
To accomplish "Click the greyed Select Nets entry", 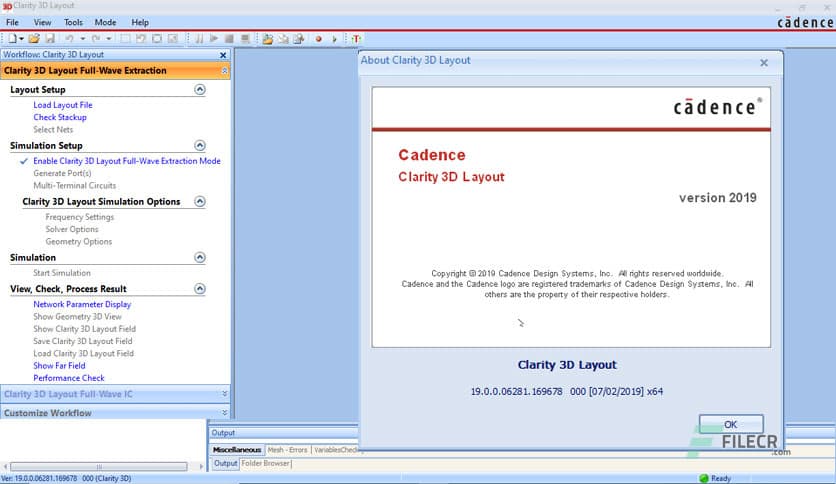I will click(53, 130).
